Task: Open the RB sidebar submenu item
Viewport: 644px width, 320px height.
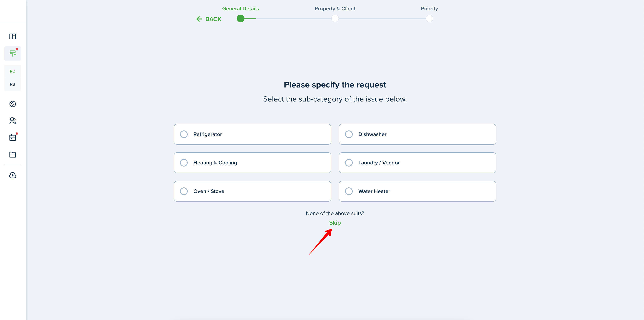Action: coord(12,84)
